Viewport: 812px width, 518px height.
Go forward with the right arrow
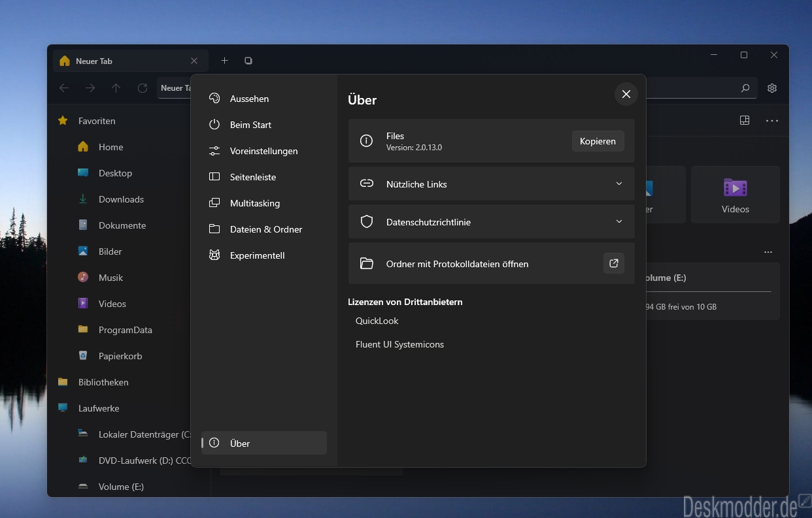coord(90,88)
